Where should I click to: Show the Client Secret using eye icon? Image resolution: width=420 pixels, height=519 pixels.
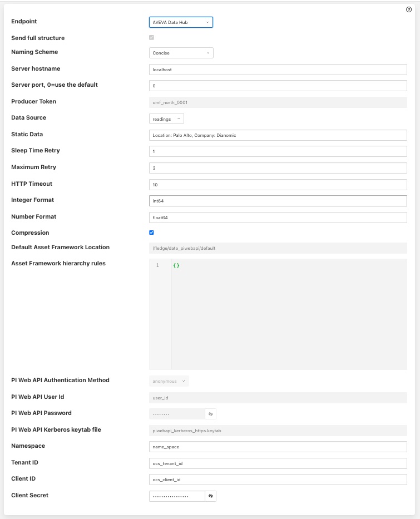click(210, 496)
